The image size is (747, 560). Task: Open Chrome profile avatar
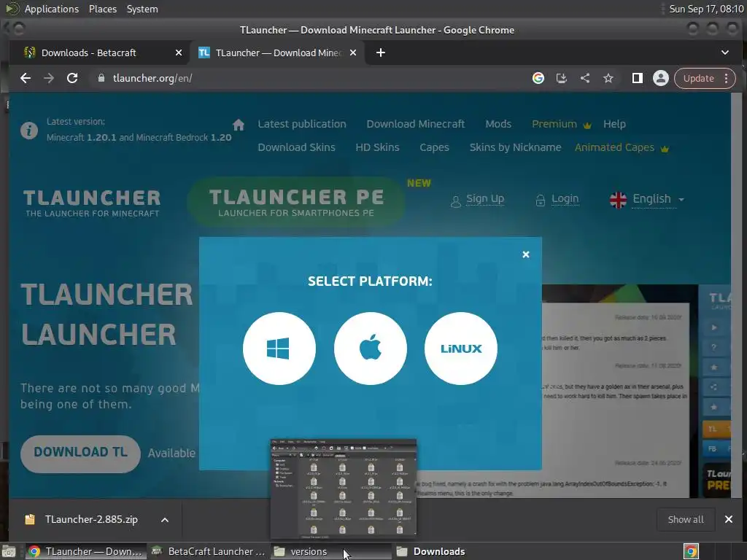point(661,78)
